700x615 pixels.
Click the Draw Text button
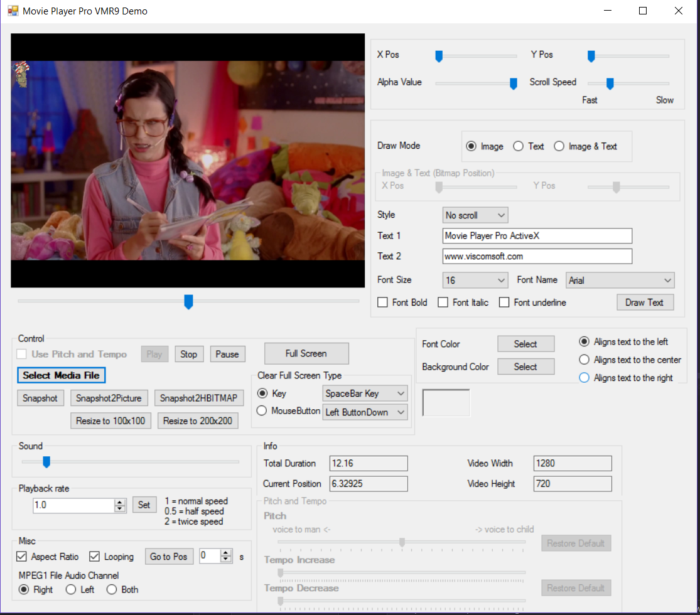click(x=645, y=302)
